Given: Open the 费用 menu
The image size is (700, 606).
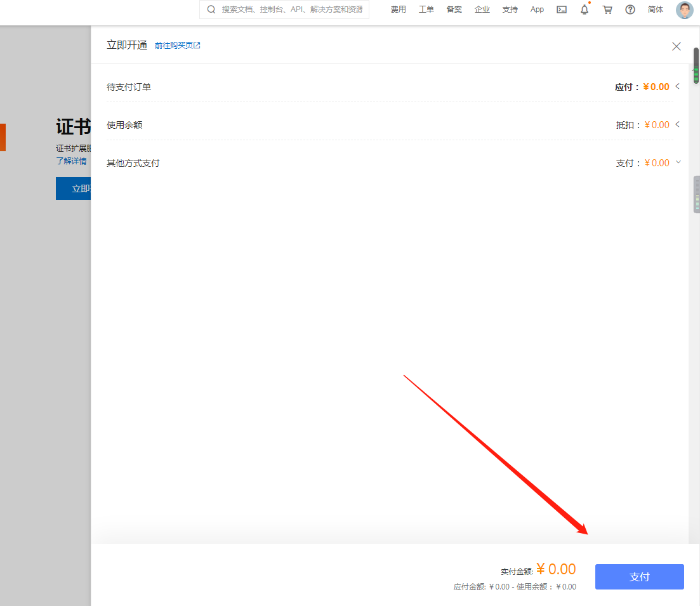Looking at the screenshot, I should 399,10.
